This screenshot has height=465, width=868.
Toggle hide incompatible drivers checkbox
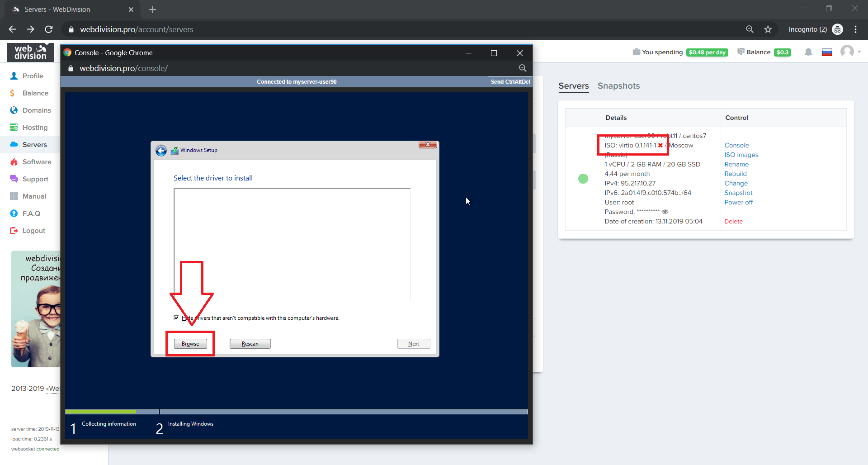(x=176, y=318)
